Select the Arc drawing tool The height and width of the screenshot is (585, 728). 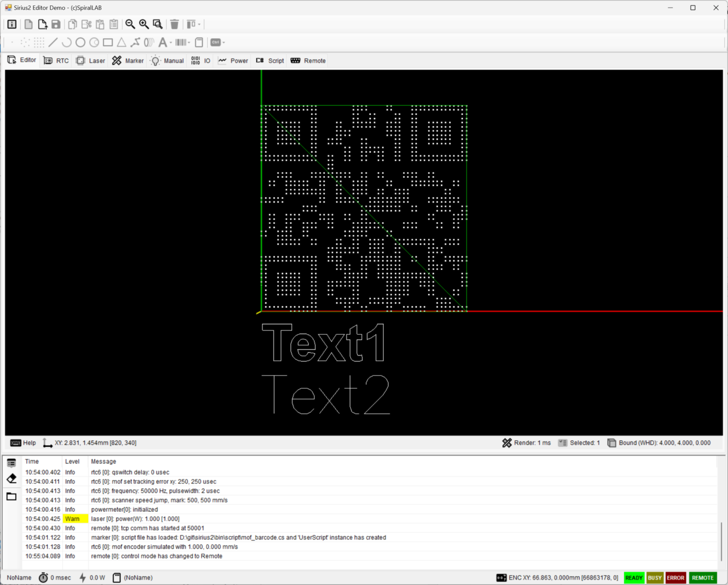pos(67,42)
